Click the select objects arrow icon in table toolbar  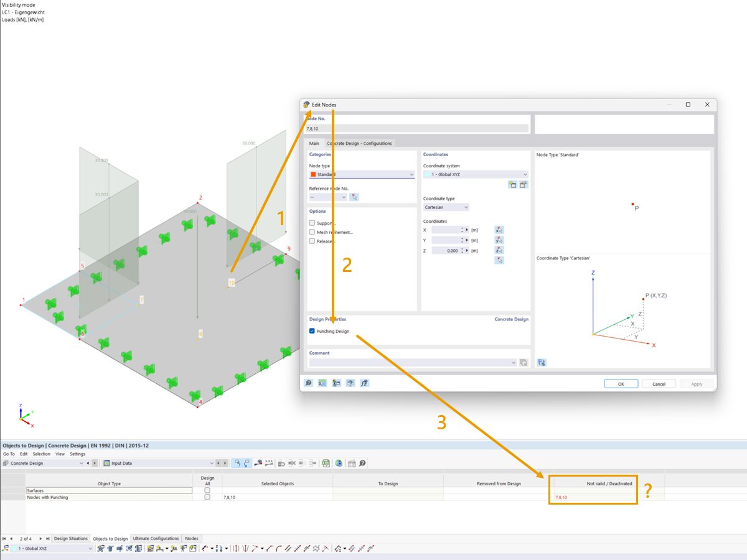pyautogui.click(x=237, y=463)
